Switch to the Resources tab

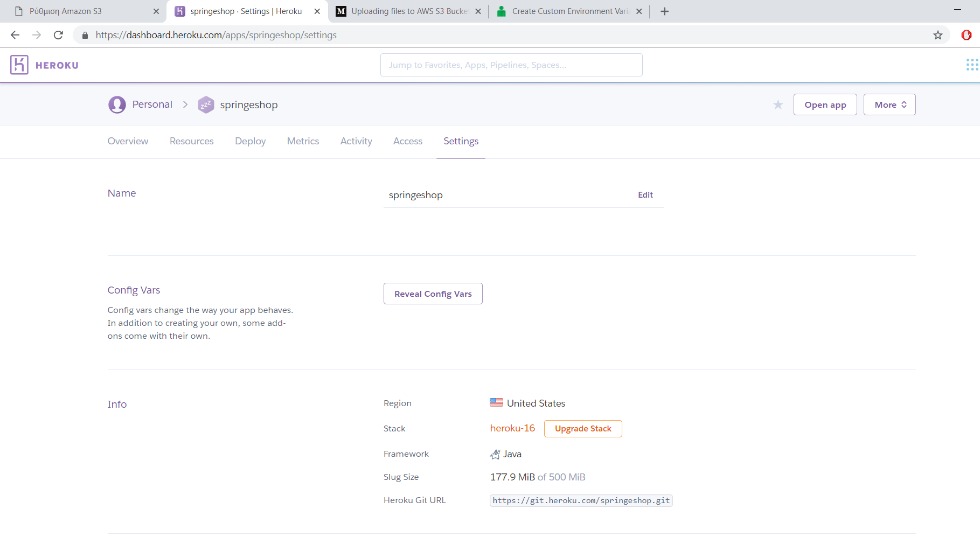[192, 141]
